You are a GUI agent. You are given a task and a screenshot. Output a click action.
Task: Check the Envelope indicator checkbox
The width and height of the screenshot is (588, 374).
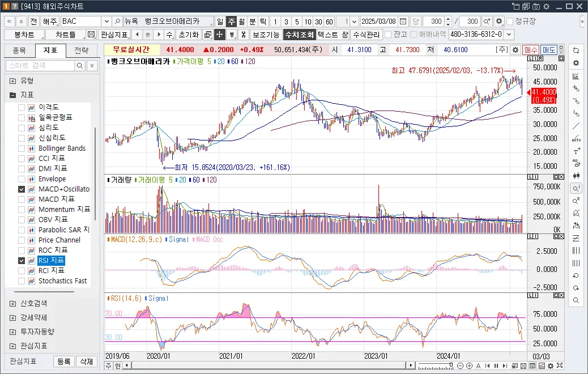(22, 179)
